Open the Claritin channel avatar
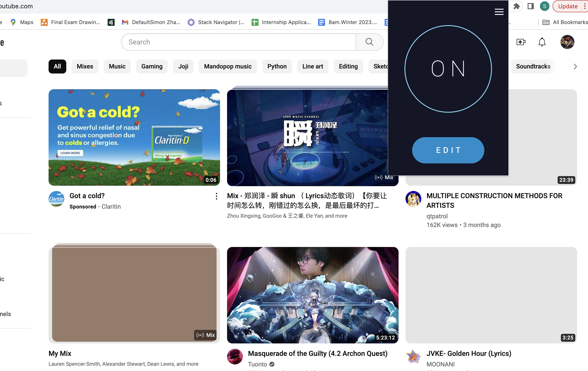Image resolution: width=588 pixels, height=371 pixels. tap(56, 199)
